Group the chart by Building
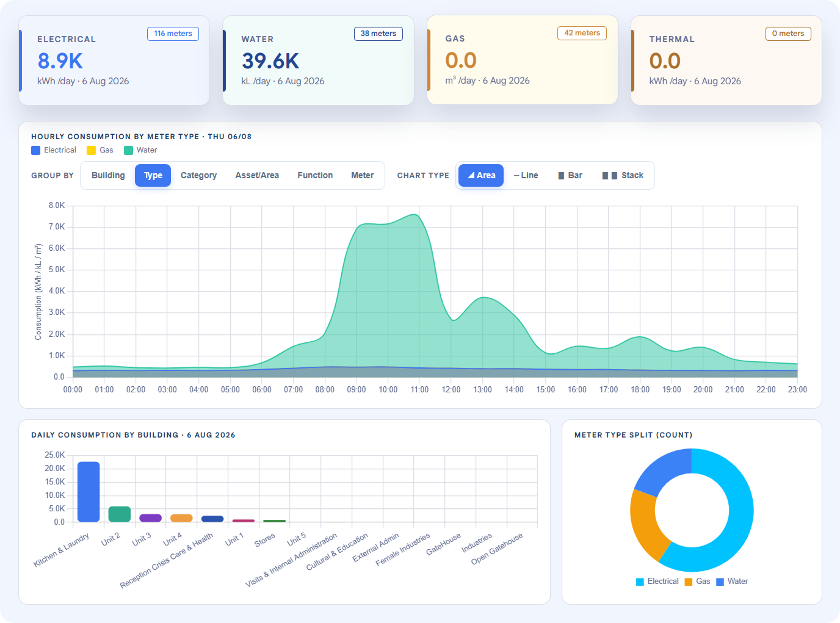The height and width of the screenshot is (623, 840). (108, 176)
